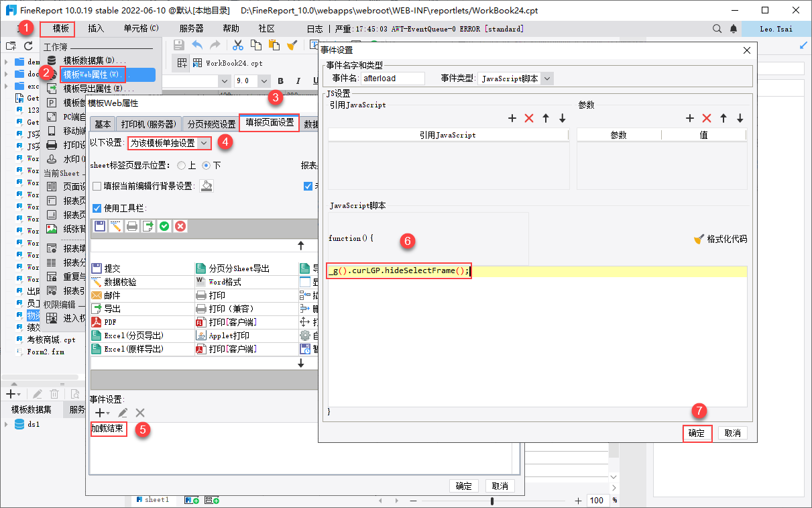Confirm 事件设置 dialog with 确定
The width and height of the screenshot is (812, 508).
click(697, 433)
